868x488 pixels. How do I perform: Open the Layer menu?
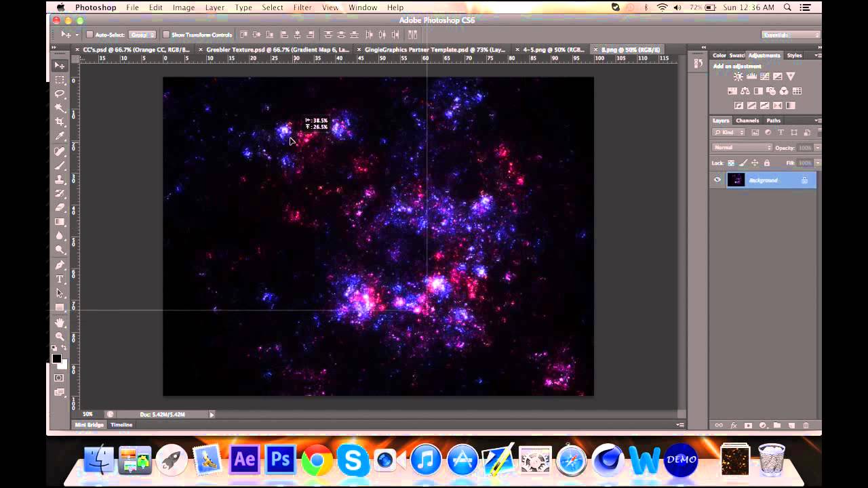[x=215, y=7]
